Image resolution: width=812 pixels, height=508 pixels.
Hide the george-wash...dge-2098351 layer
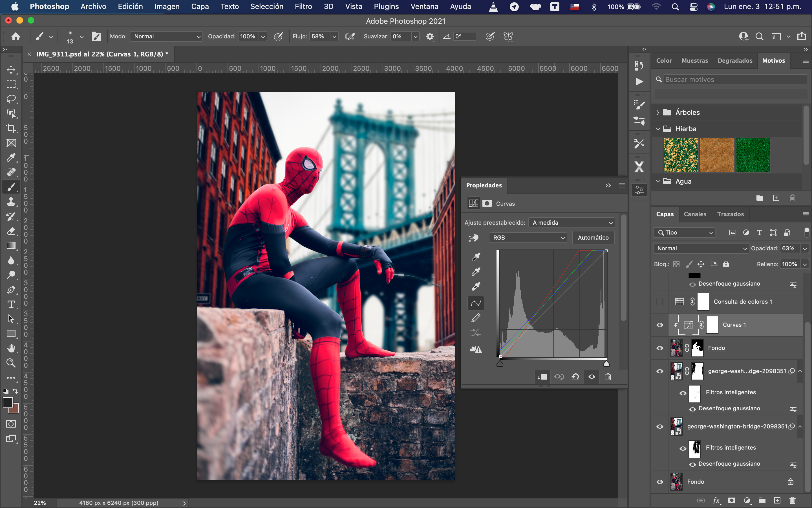click(x=660, y=371)
